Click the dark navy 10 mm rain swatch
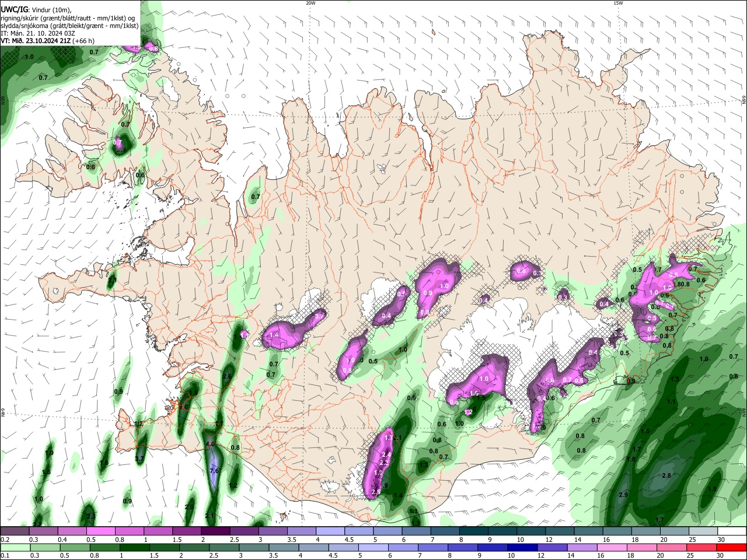Image resolution: width=747 pixels, height=560 pixels. tap(522, 547)
